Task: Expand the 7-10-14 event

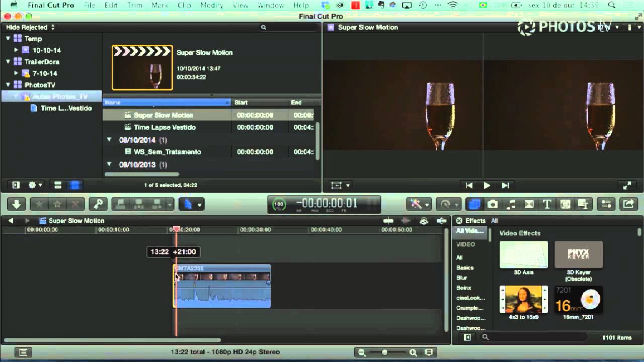Action: click(x=16, y=73)
